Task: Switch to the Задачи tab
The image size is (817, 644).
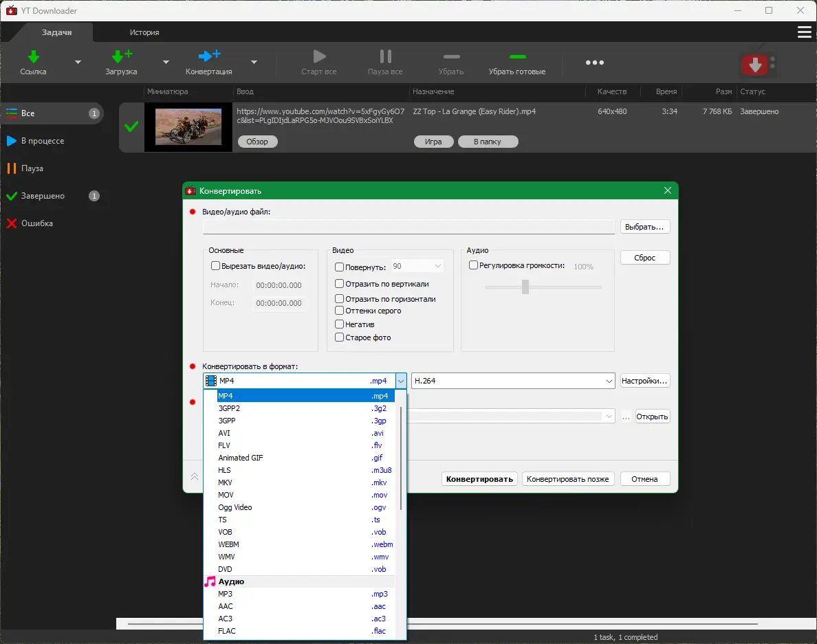Action: click(x=58, y=32)
